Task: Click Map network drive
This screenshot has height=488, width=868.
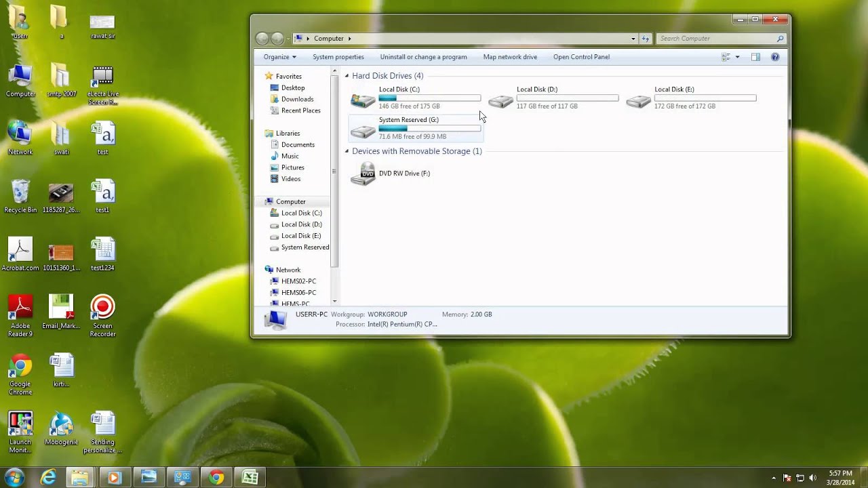Action: 510,57
